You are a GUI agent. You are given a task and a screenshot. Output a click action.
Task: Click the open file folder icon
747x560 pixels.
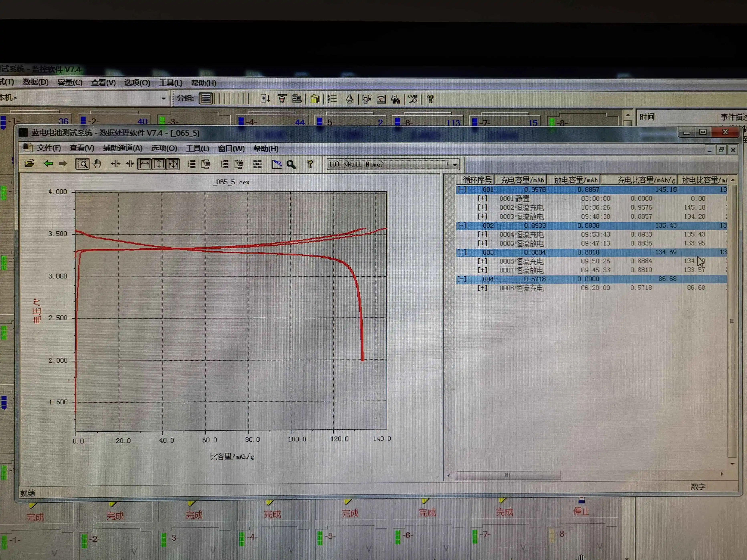tap(29, 164)
